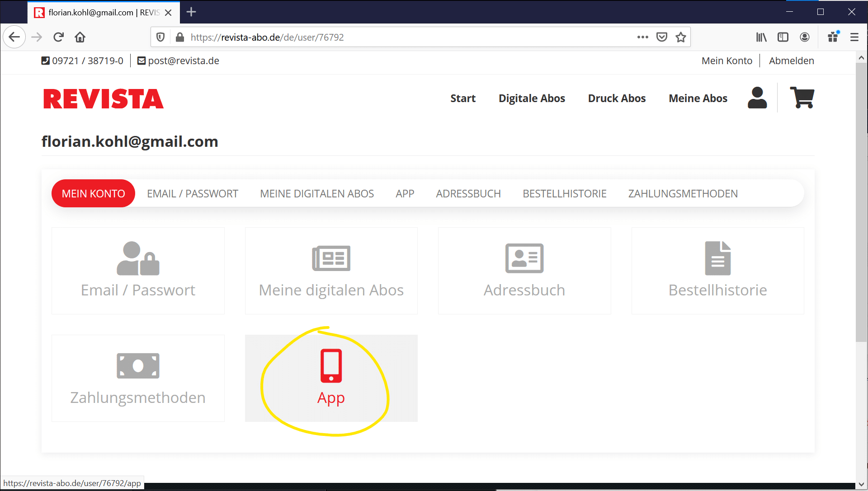
Task: Switch to the ZAHLUNGSMETHODEN tab
Action: (683, 193)
